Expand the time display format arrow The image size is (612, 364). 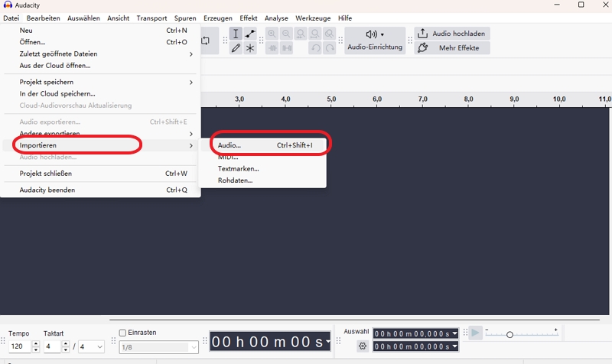pos(327,341)
